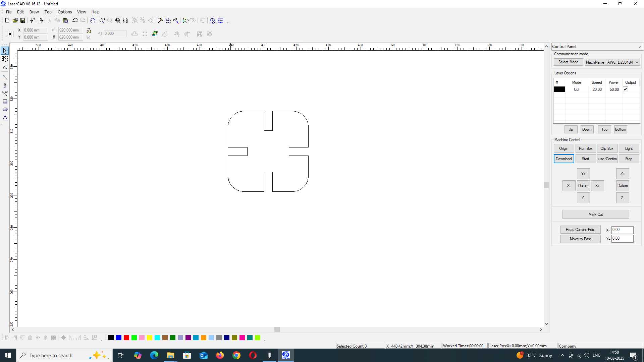Screen dimensions: 644x362
Task: Click the Run Box button
Action: pyautogui.click(x=585, y=148)
